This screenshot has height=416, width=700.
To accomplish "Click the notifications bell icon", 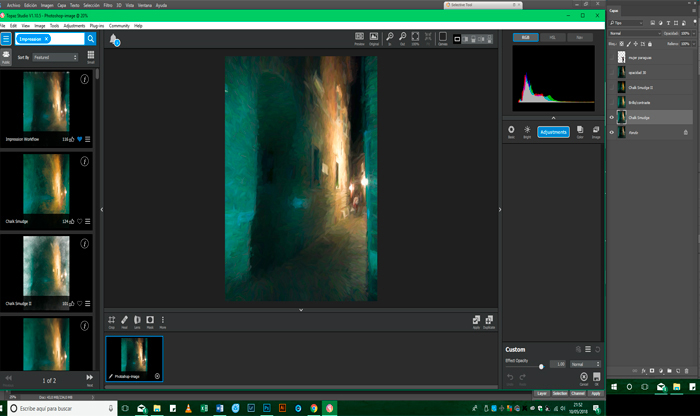I will (115, 40).
